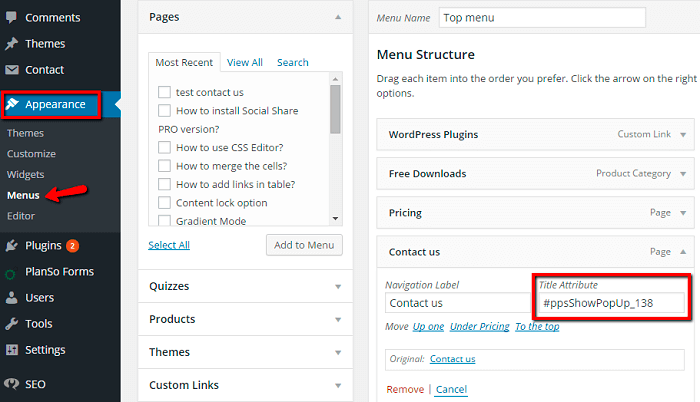Tick the 'How to use CSS Editor?' checkbox
The width and height of the screenshot is (700, 402).
(164, 147)
